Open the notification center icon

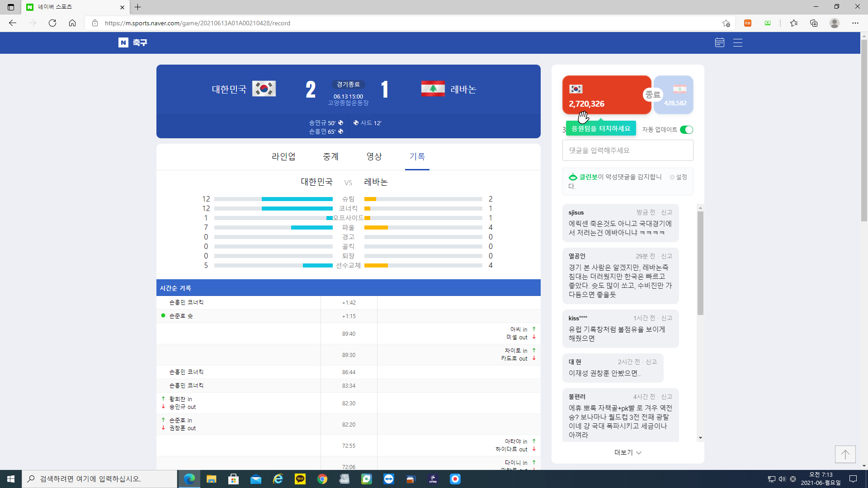[853, 479]
